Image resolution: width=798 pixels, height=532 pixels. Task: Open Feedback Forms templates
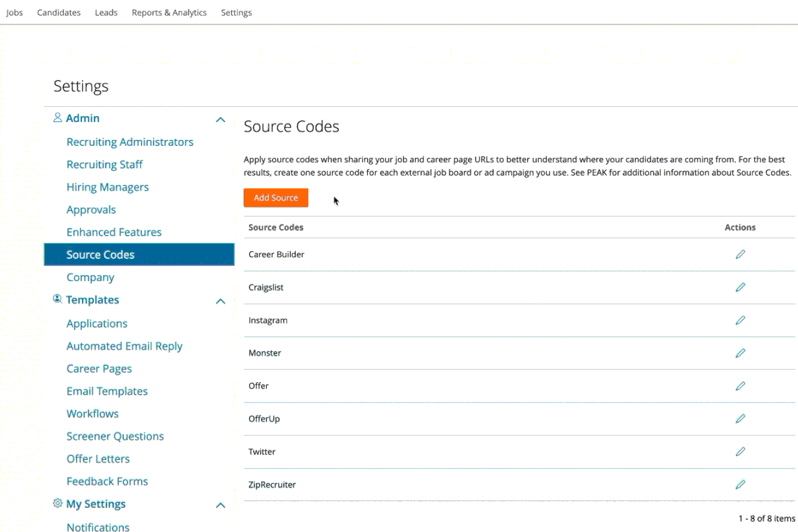(107, 481)
